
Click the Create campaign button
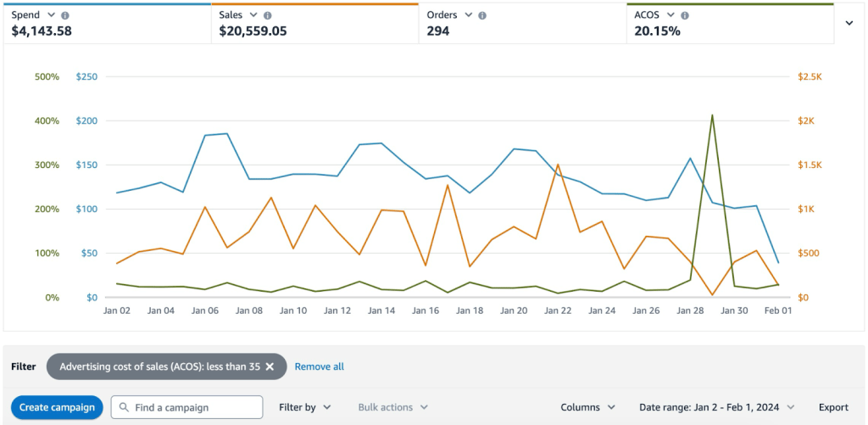tap(57, 407)
